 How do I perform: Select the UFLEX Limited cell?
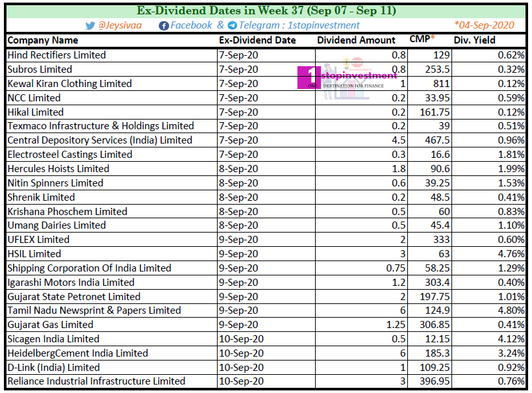(x=112, y=240)
